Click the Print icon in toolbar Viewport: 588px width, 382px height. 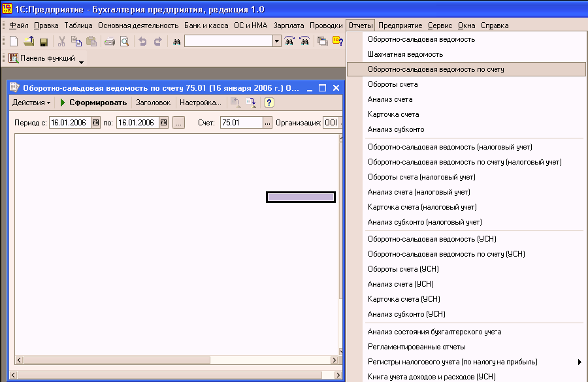point(110,41)
